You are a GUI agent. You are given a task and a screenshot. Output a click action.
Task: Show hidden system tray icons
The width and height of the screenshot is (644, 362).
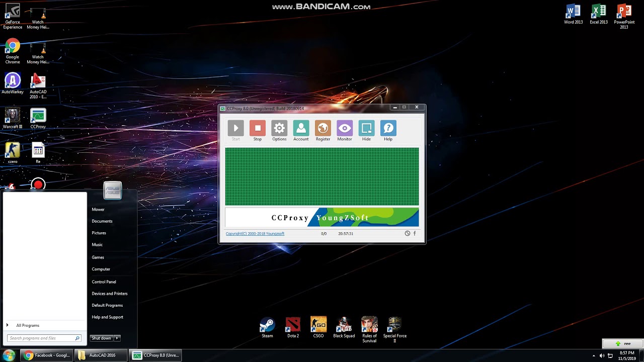[x=594, y=356]
